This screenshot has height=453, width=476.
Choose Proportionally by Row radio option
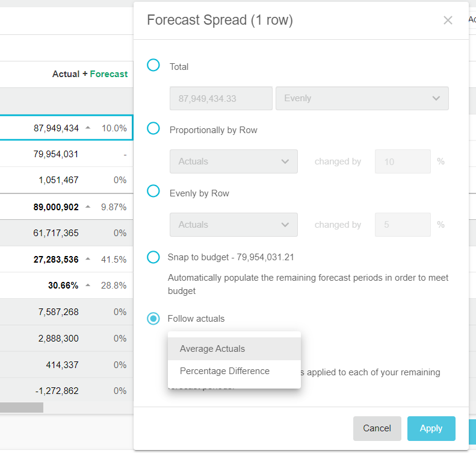153,128
